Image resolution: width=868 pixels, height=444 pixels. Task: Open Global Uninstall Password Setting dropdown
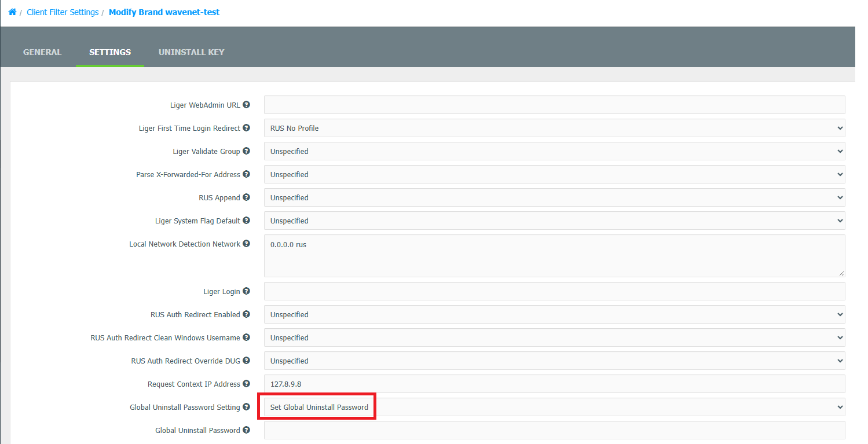pos(554,407)
